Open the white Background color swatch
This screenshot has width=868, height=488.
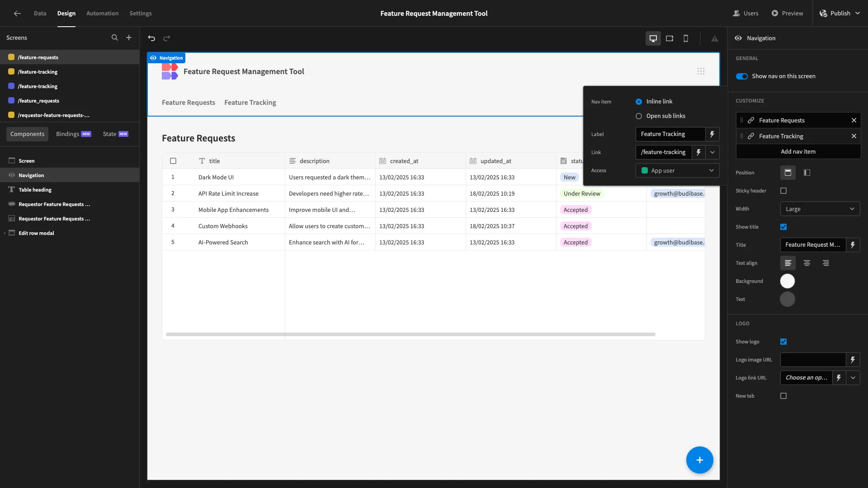(788, 281)
